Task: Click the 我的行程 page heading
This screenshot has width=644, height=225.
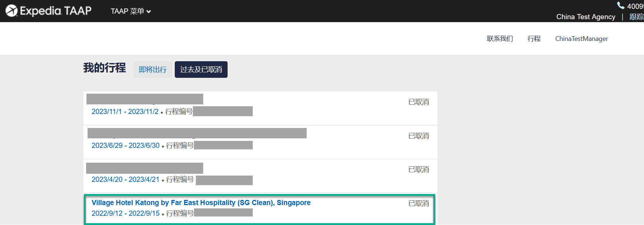Action: (x=105, y=68)
